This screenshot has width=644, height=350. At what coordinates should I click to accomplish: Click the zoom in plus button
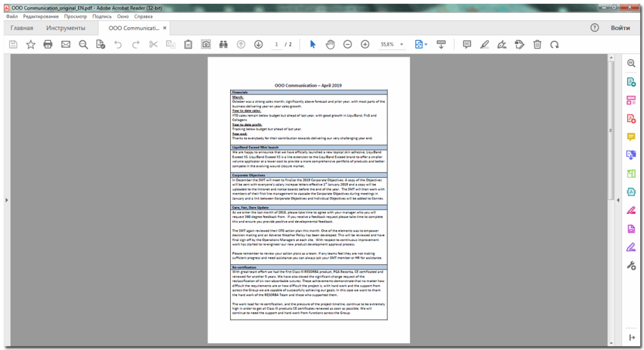(x=365, y=45)
